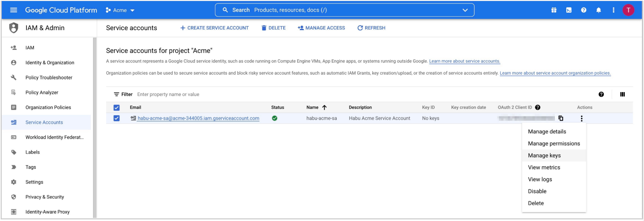Open the habu-acme-sa email link
The image size is (644, 221).
[x=198, y=118]
